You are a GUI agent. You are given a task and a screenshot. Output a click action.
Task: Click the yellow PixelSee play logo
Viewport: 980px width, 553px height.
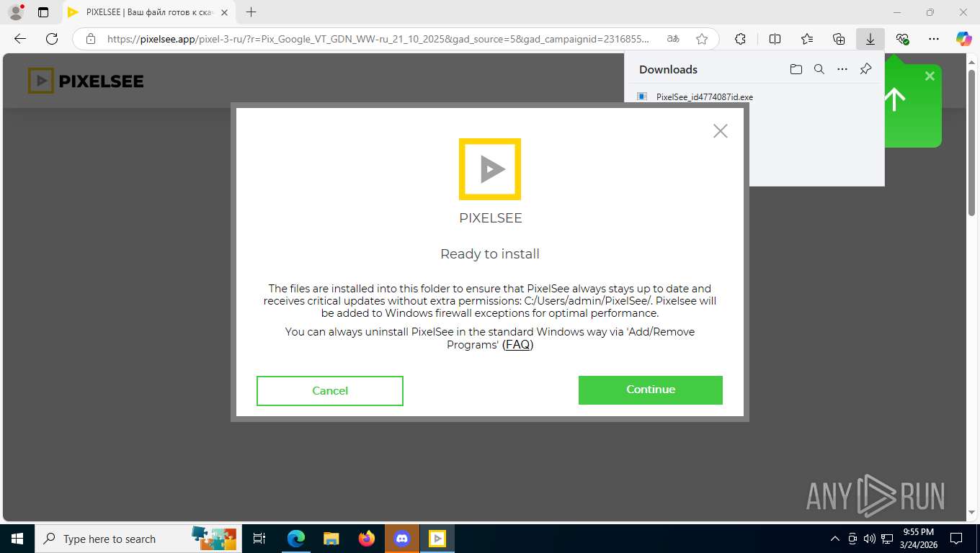coord(490,169)
